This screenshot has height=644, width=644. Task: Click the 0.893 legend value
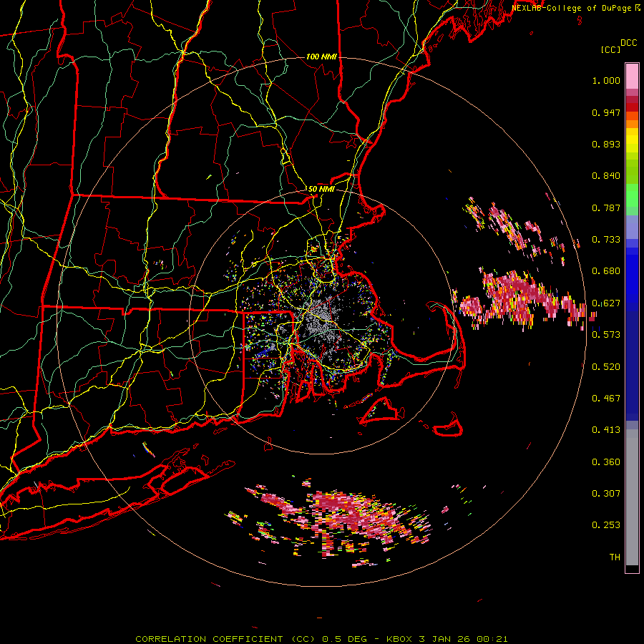point(606,144)
